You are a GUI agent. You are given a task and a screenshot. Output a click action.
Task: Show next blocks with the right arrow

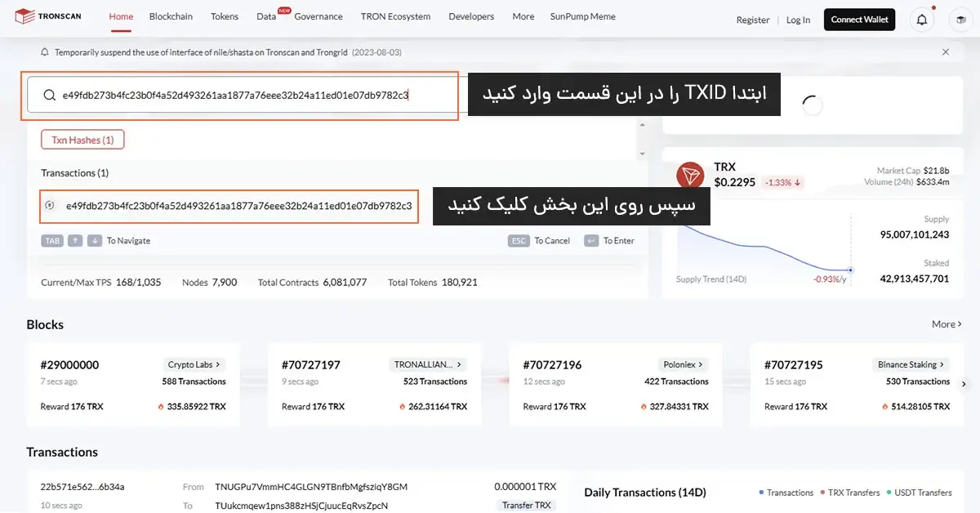964,384
